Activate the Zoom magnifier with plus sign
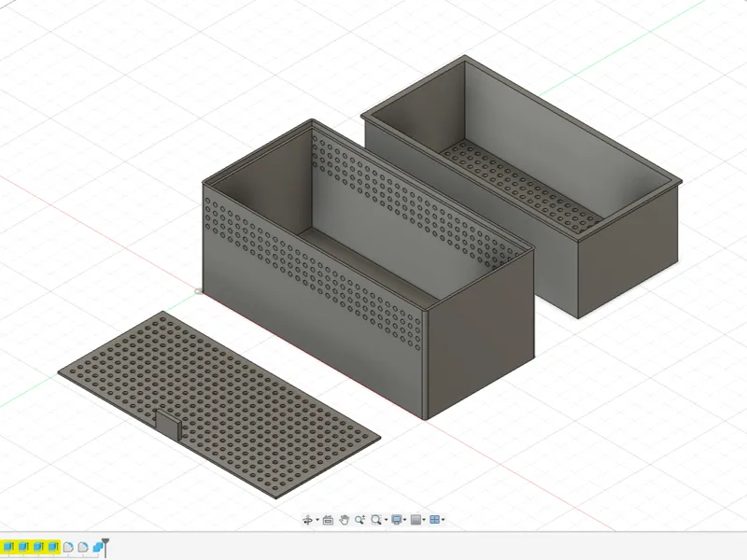This screenshot has height=560, width=747. [359, 520]
